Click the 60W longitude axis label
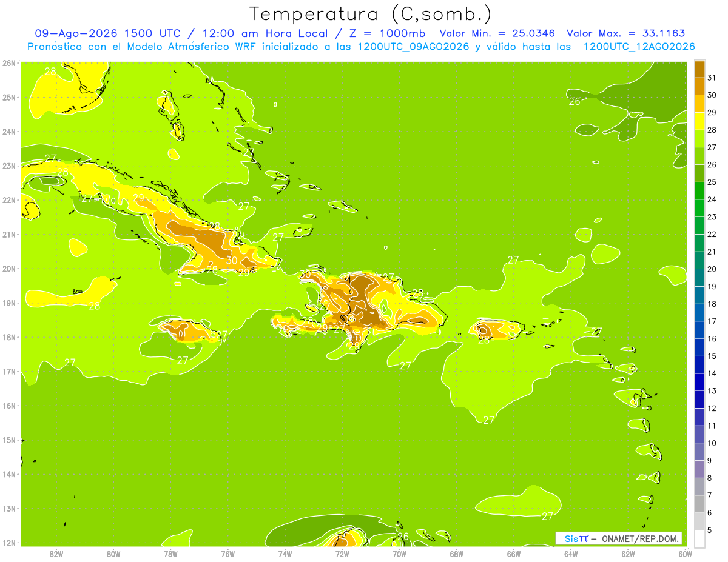The image size is (728, 562). 685,554
